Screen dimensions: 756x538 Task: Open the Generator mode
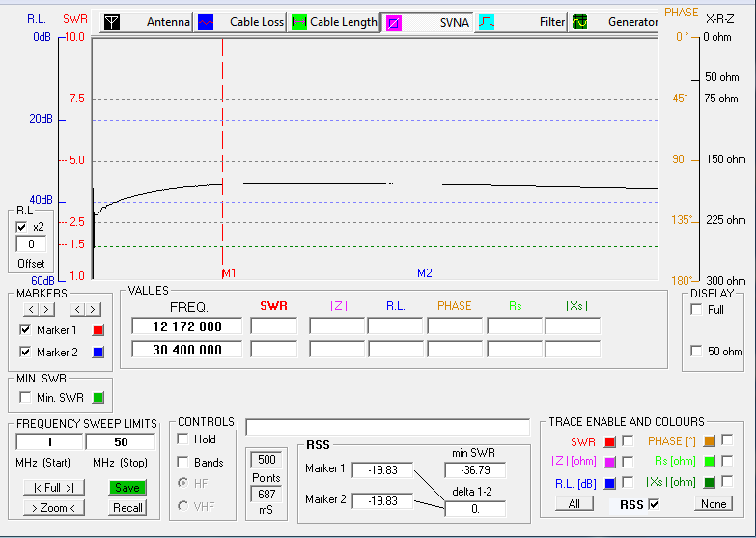click(x=614, y=22)
